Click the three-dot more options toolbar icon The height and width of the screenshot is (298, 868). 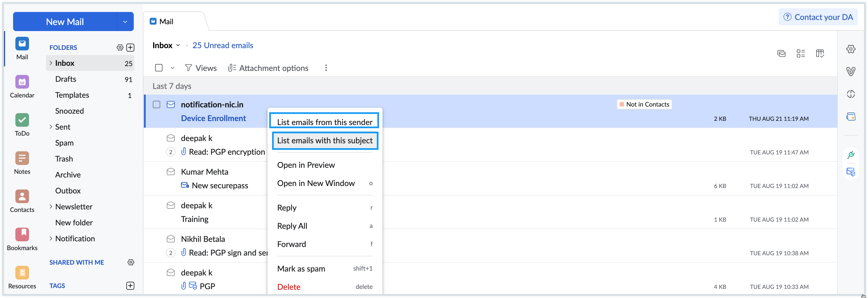(326, 68)
